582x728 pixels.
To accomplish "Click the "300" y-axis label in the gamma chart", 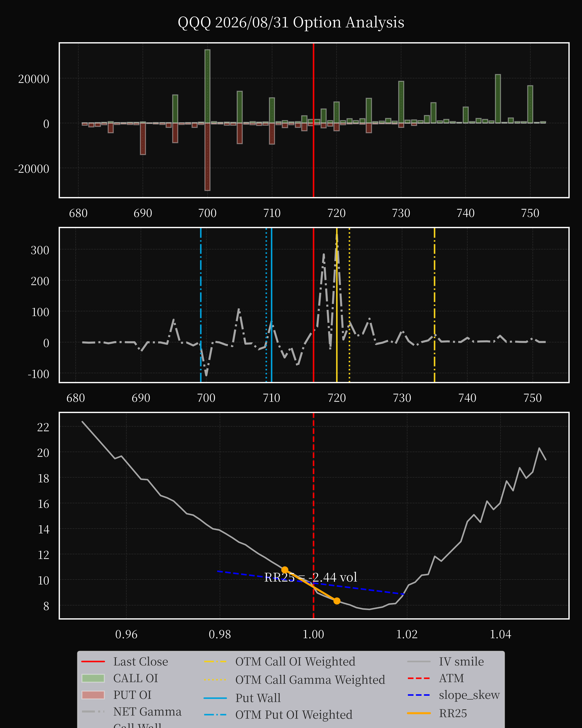I will click(x=40, y=250).
